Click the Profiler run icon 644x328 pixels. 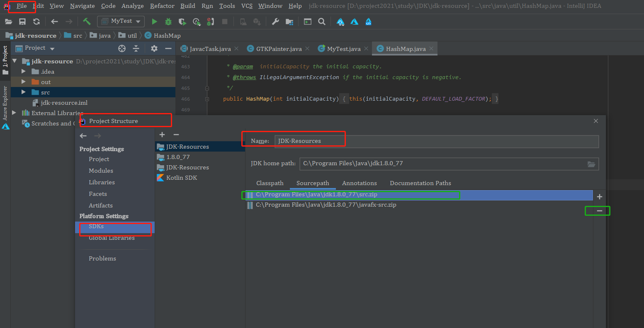pos(197,22)
